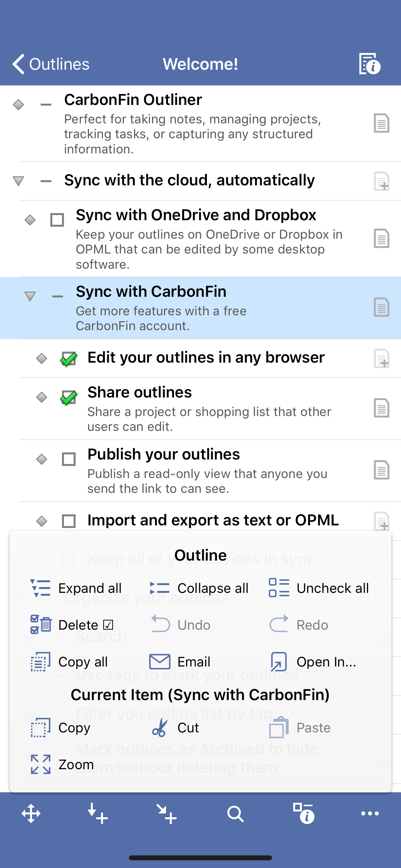
Task: Toggle dash status of CarbonFin Outliner
Action: pos(46,104)
